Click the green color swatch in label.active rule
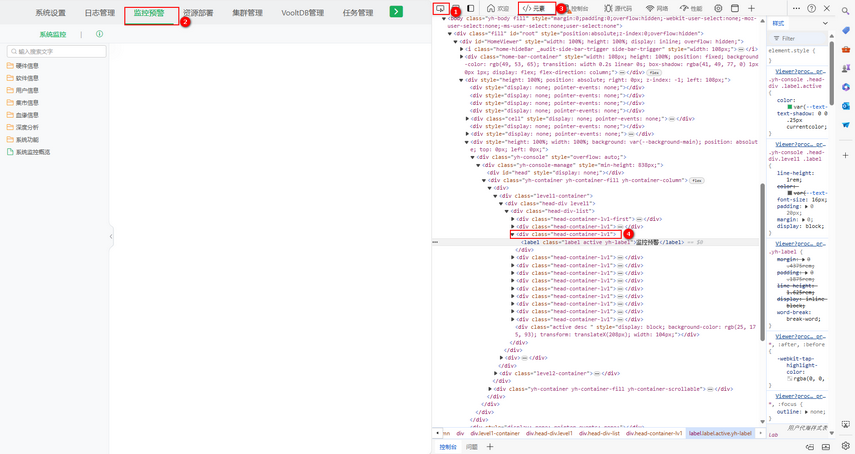 coord(789,107)
